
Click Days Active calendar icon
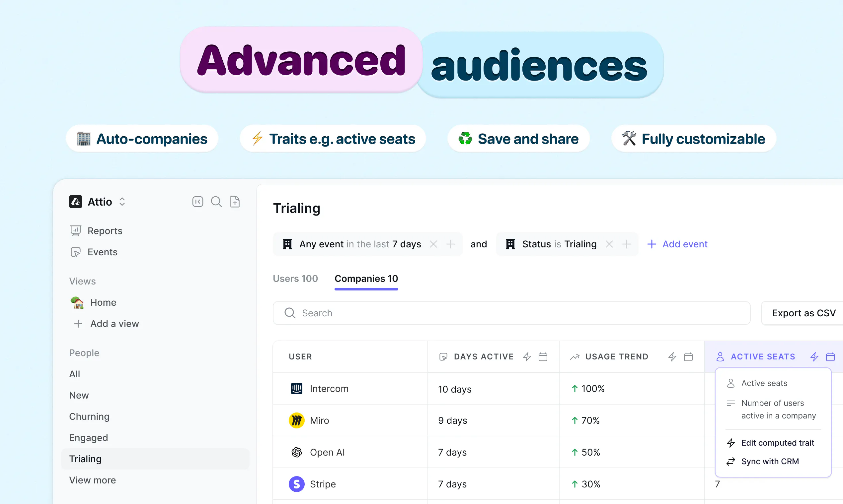543,356
